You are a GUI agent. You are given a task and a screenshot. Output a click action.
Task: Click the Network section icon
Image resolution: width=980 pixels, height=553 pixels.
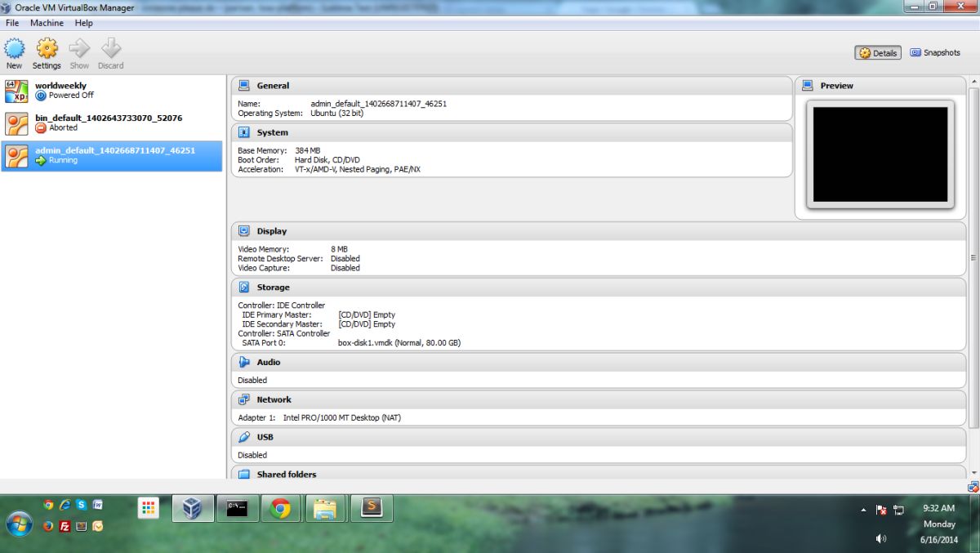(x=243, y=399)
